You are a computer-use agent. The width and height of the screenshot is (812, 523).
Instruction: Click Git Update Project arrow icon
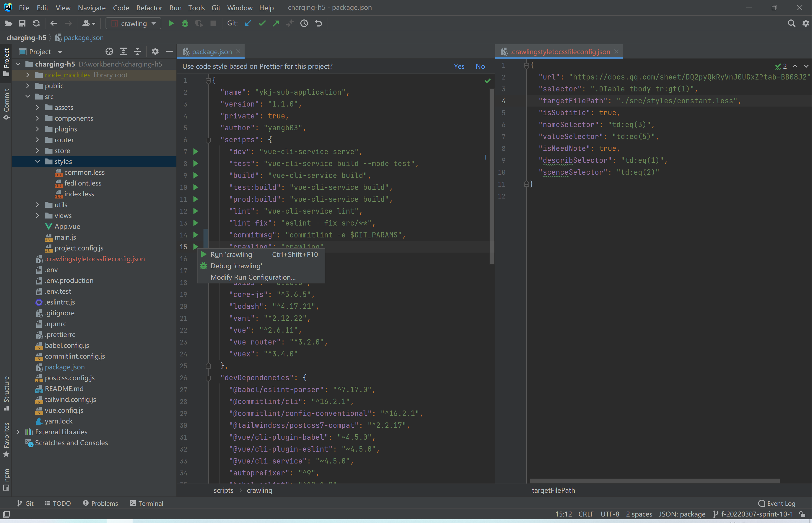(248, 24)
